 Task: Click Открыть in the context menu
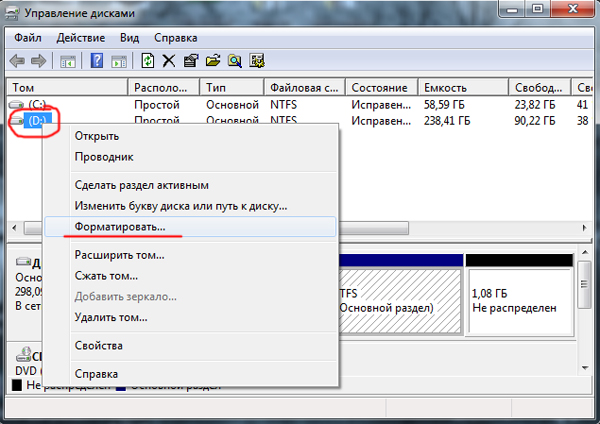[97, 136]
